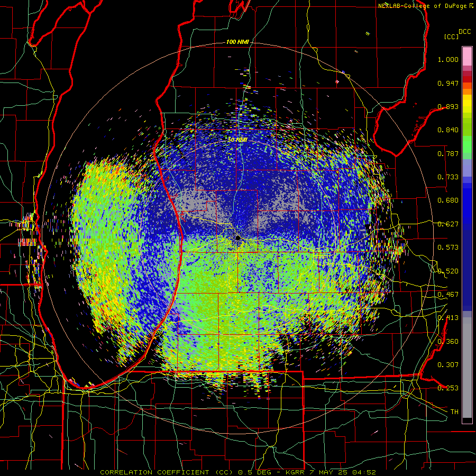Click the 0.947 legend value

click(x=448, y=83)
